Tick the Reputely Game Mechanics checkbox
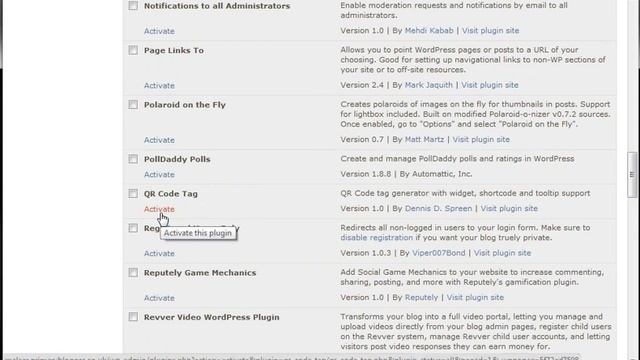This screenshot has height=360, width=640. click(x=133, y=272)
